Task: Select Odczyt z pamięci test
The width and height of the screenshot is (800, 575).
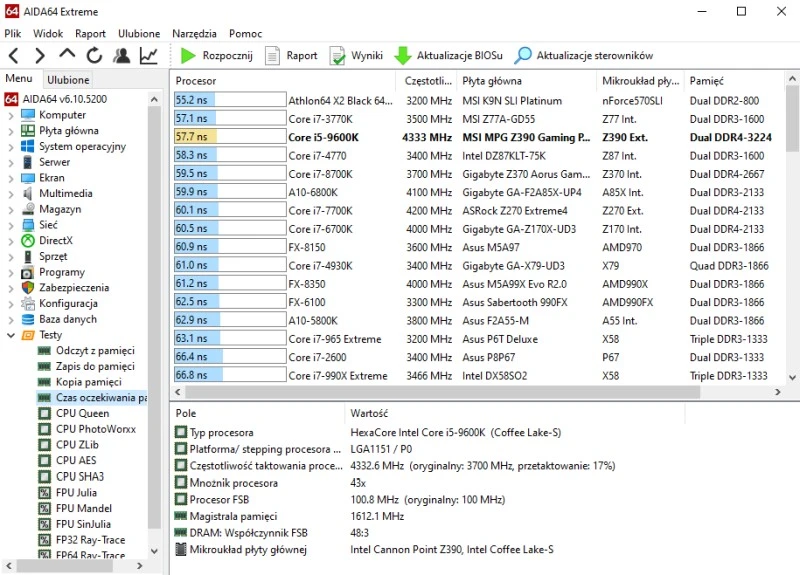Action: pos(95,351)
